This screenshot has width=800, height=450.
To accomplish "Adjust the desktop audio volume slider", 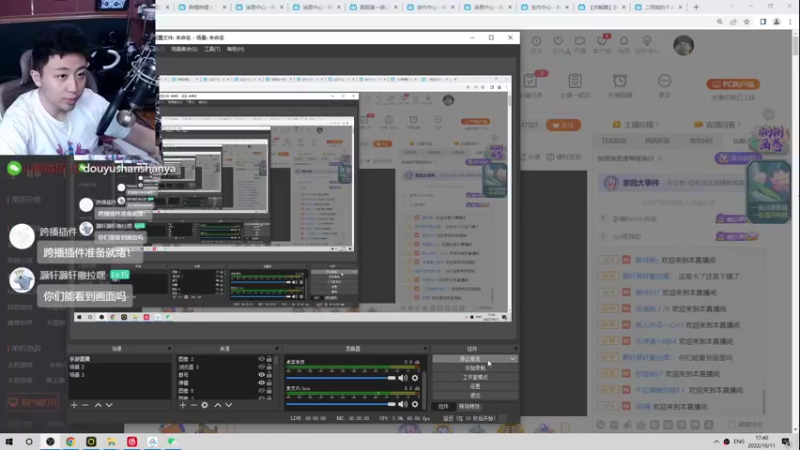I will coord(340,378).
